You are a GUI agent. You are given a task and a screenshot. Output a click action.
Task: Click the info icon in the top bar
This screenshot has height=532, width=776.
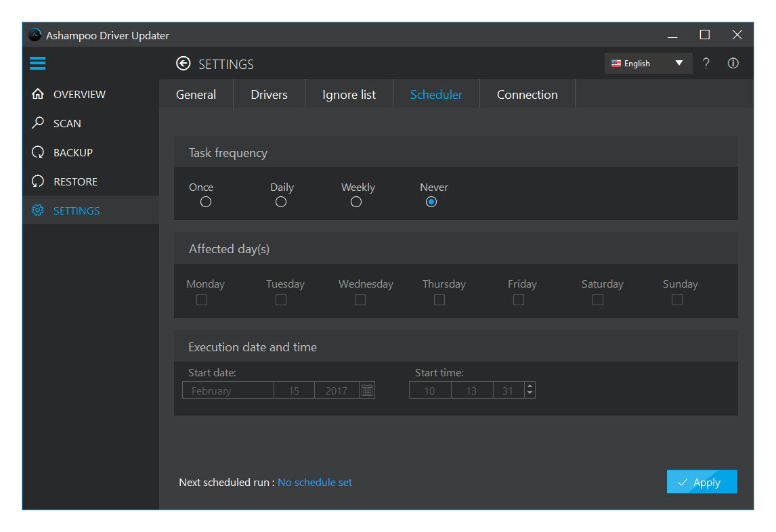[733, 63]
